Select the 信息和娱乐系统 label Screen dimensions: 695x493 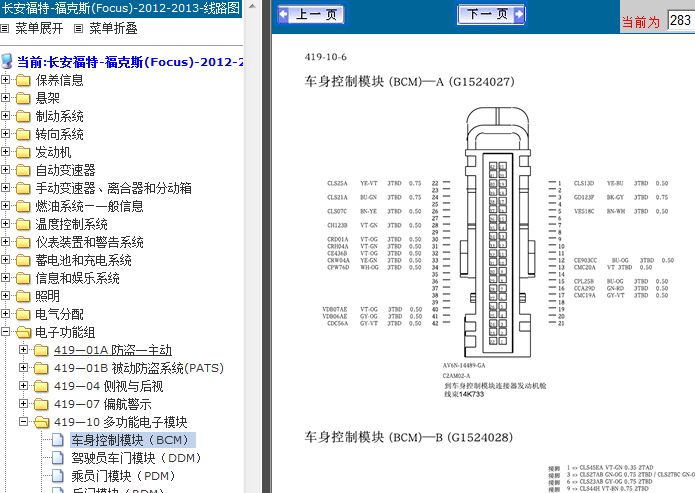(78, 278)
